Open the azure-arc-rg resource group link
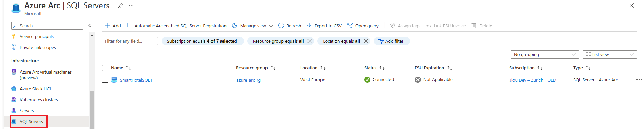The width and height of the screenshot is (644, 129). pyautogui.click(x=248, y=80)
